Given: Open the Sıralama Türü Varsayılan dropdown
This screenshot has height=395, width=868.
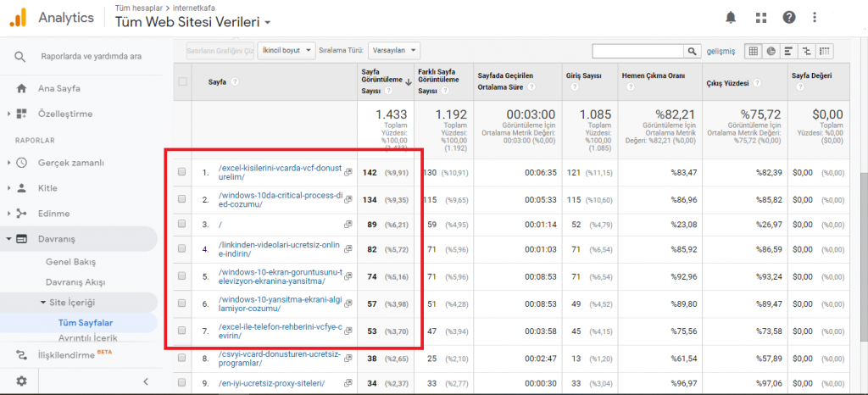Looking at the screenshot, I should tap(393, 50).
